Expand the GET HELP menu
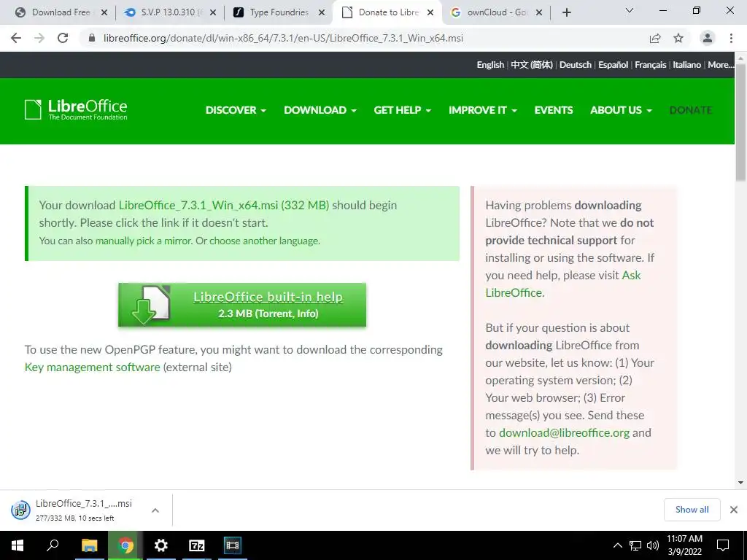The height and width of the screenshot is (560, 747). click(403, 110)
